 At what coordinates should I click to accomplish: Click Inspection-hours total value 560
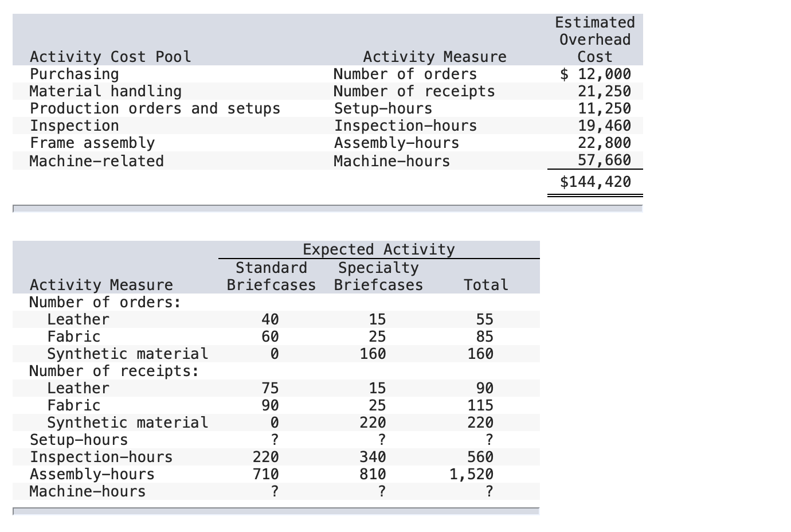pyautogui.click(x=480, y=457)
